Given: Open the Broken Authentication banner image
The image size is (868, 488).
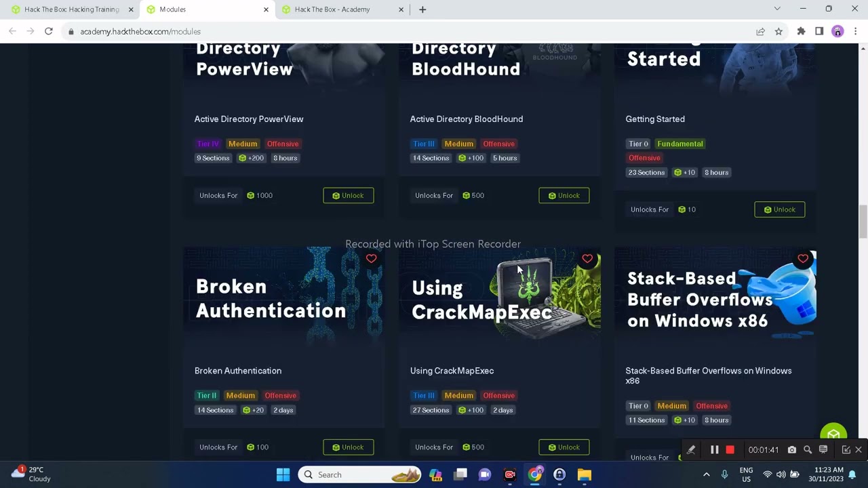Looking at the screenshot, I should 283,298.
